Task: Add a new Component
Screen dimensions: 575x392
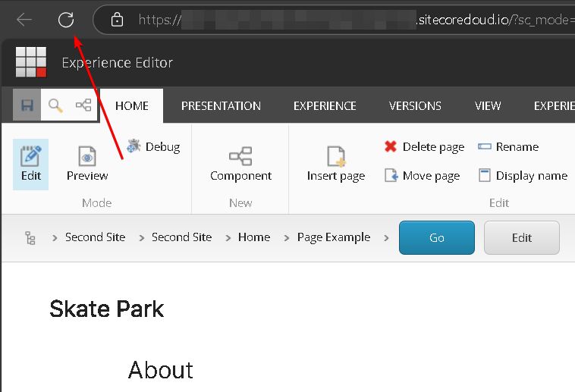Action: pos(240,164)
